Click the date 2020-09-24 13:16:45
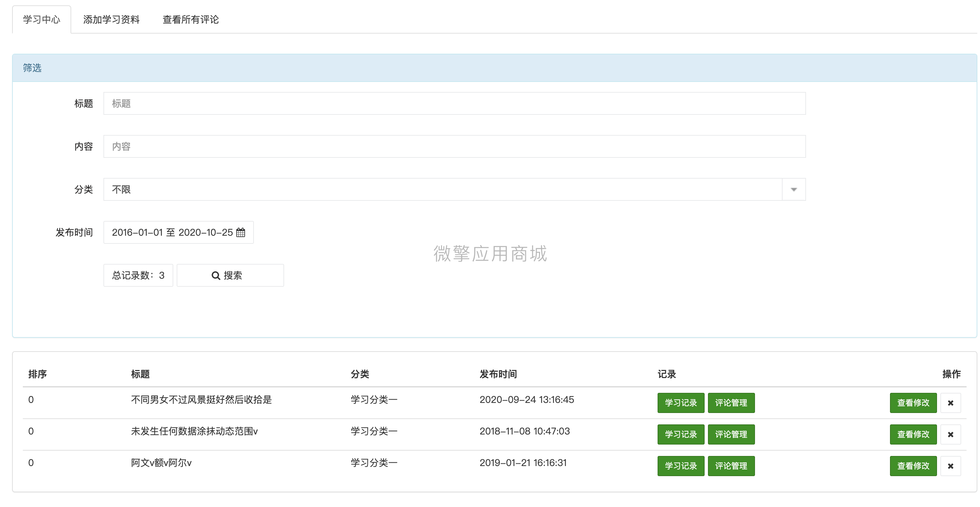980x507 pixels. pos(527,400)
